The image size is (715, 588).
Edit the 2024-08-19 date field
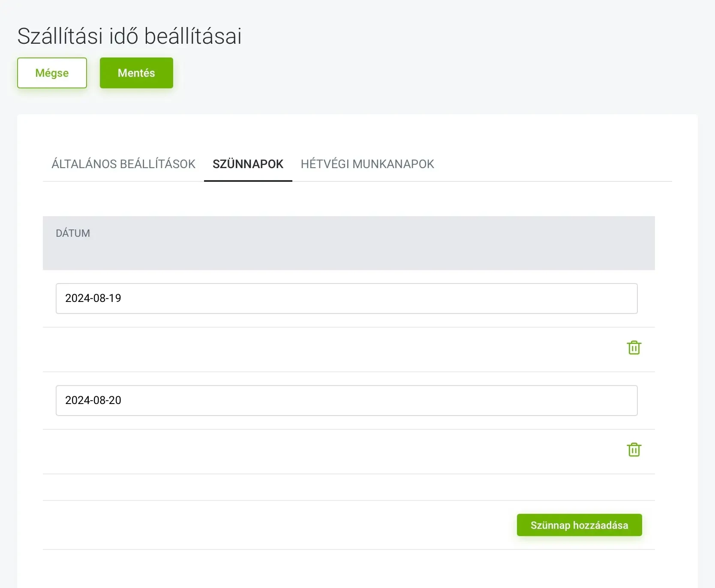click(x=346, y=298)
